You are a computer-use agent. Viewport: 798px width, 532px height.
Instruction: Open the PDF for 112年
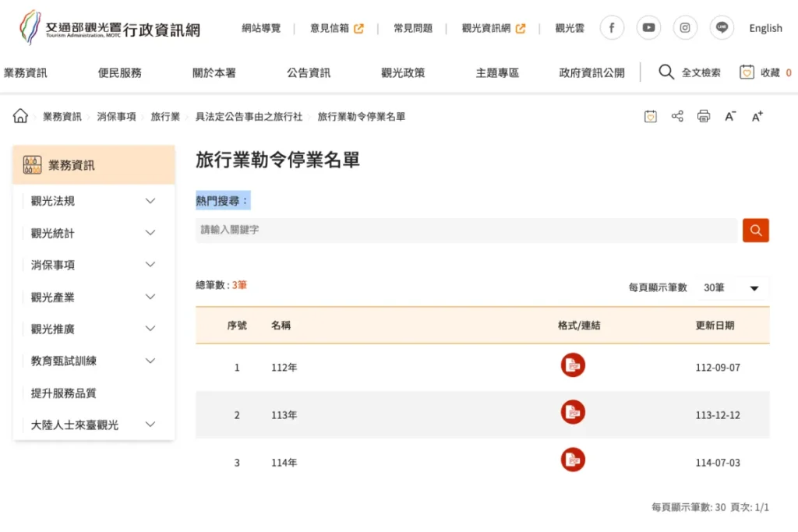pos(573,365)
